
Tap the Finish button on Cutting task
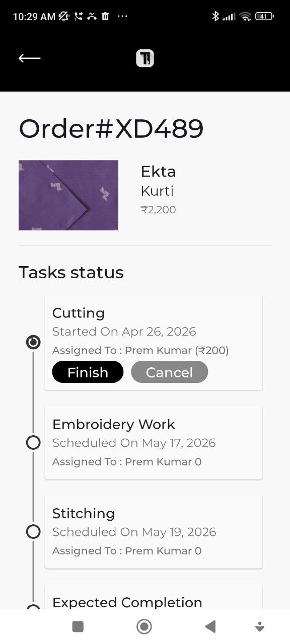coord(88,372)
